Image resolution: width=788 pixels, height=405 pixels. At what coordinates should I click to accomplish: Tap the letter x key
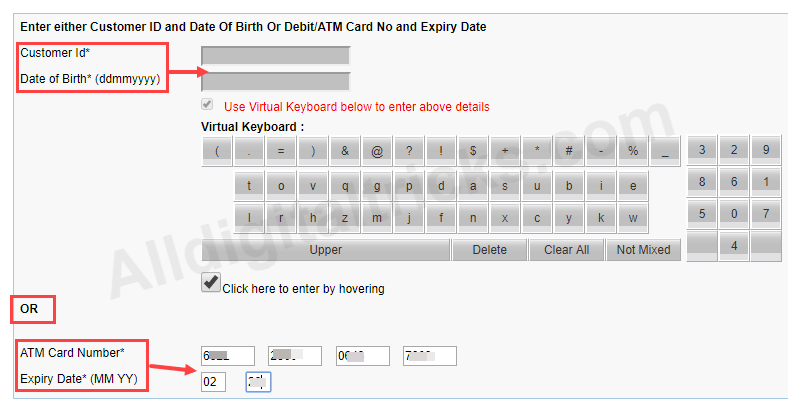(505, 218)
